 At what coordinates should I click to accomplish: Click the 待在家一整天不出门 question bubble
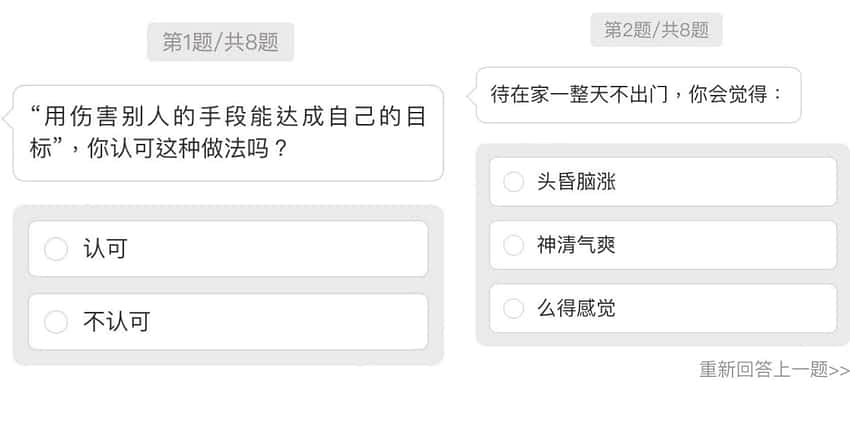(638, 95)
